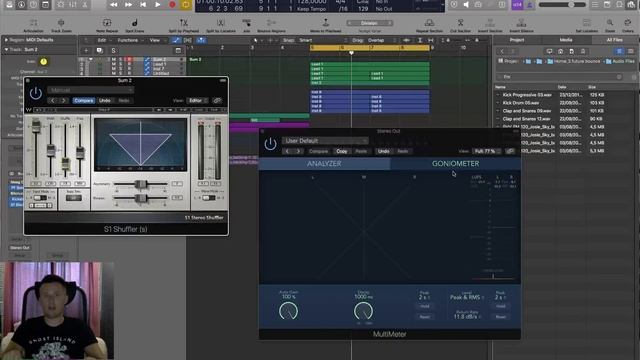Screen dimensions: 640x360
Task: Select the Cut Section toolbar icon
Action: click(460, 23)
